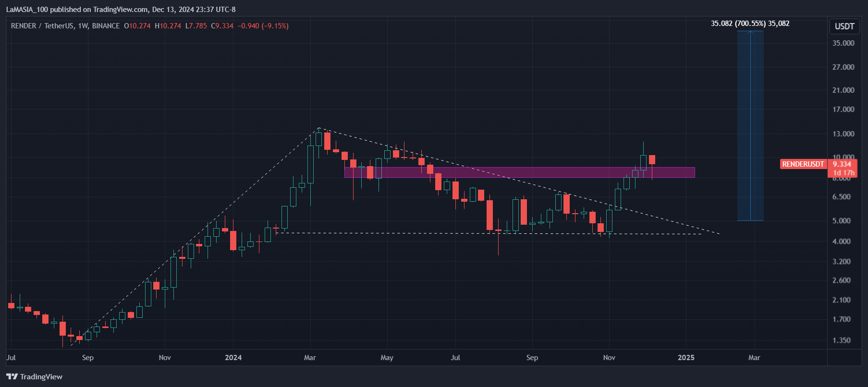Screen dimensions: 868x387
Task: Click the TradingView logo at bottom left
Action: pos(34,376)
